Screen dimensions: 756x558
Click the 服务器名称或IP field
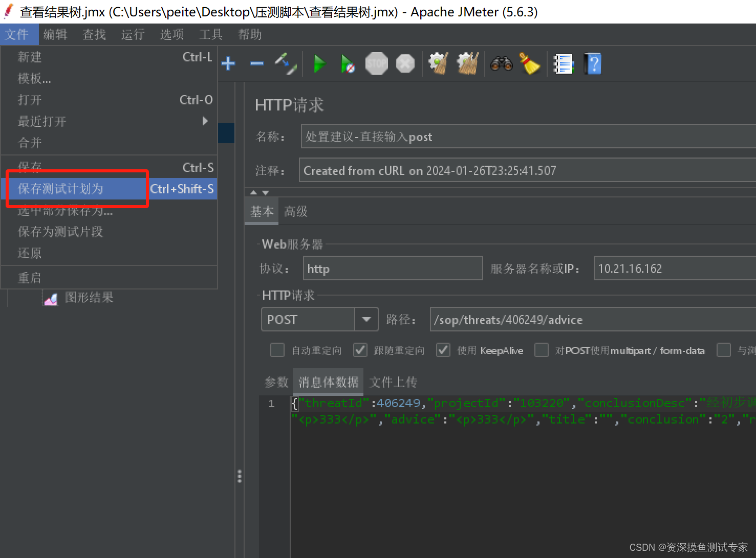pyautogui.click(x=675, y=268)
